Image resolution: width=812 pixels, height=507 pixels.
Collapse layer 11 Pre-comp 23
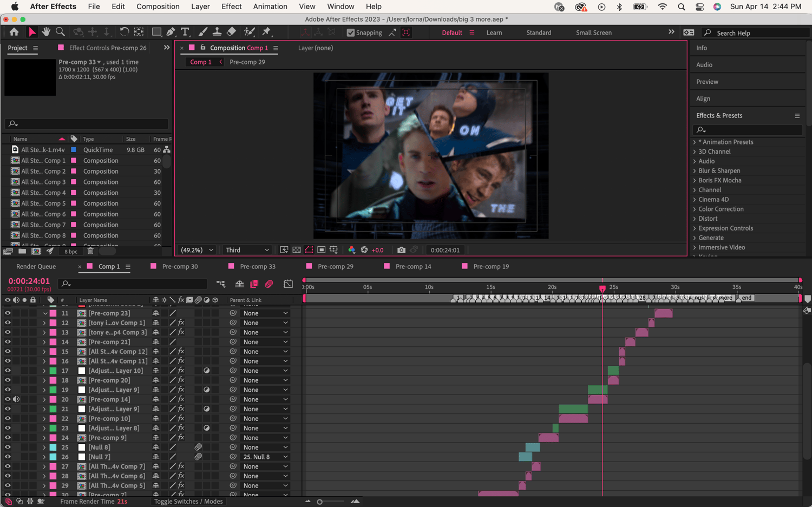coord(45,313)
